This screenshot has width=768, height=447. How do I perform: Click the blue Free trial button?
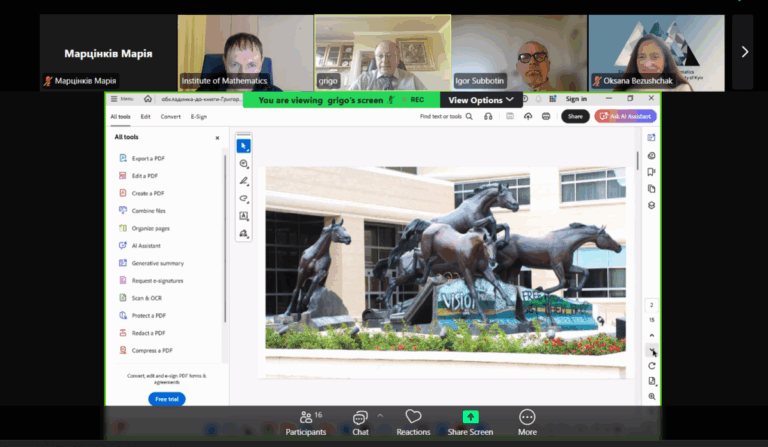[167, 399]
